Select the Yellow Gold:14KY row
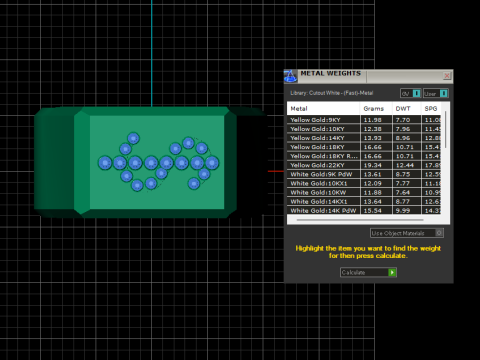 pyautogui.click(x=364, y=138)
